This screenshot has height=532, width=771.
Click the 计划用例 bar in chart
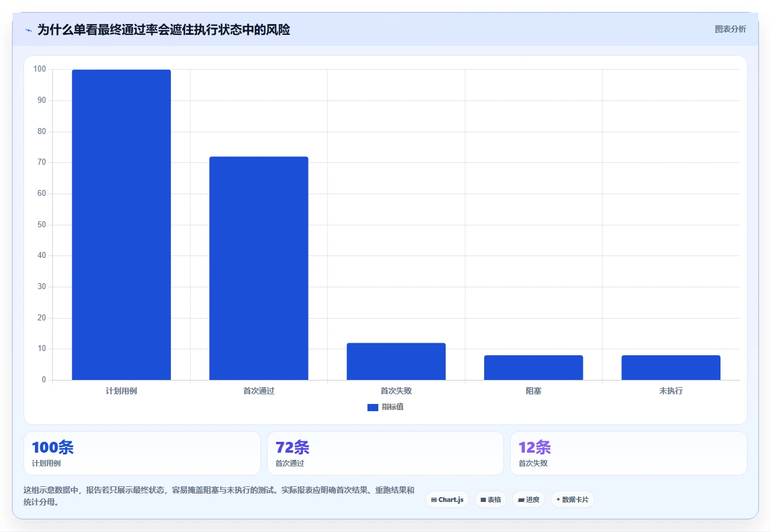coord(121,225)
